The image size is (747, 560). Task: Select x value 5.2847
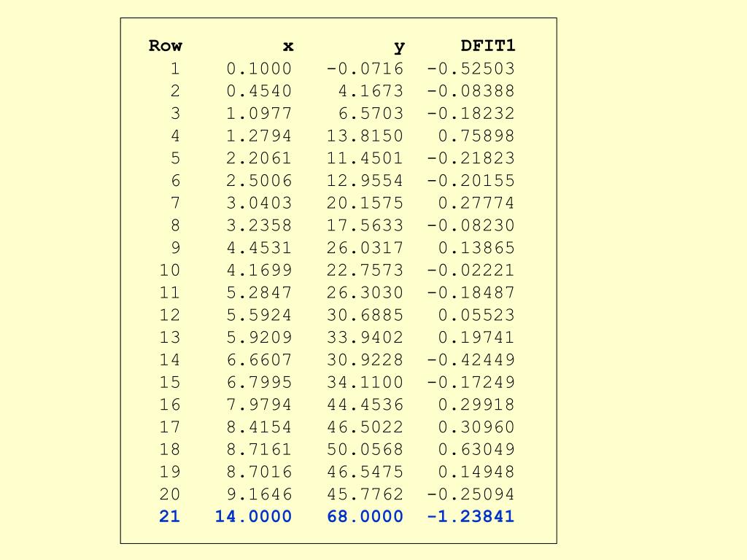(x=259, y=292)
